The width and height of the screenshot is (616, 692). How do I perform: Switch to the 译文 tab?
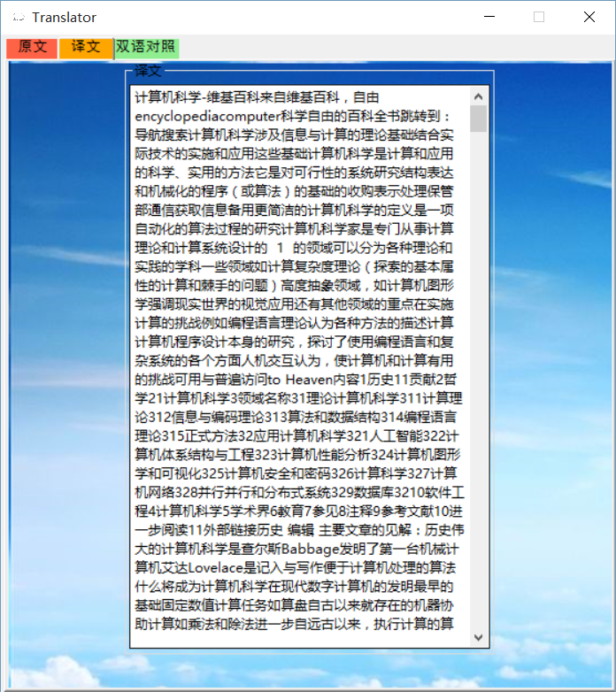click(x=86, y=48)
